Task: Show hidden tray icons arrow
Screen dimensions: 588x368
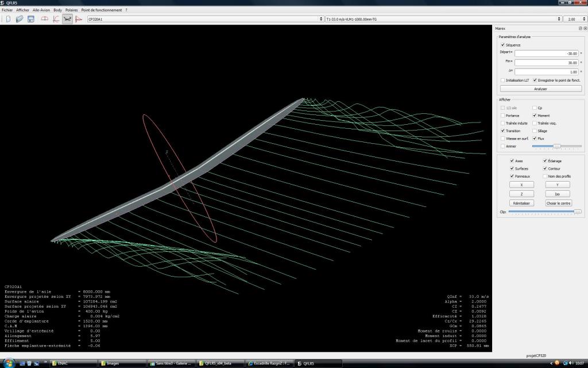Action: [x=551, y=363]
